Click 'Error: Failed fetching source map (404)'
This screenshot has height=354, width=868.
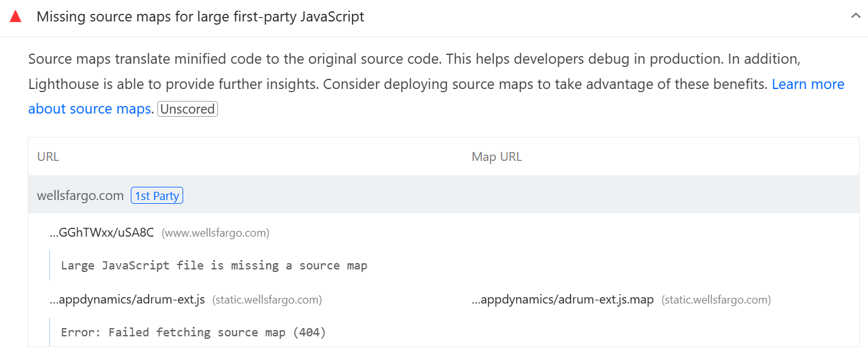tap(193, 332)
